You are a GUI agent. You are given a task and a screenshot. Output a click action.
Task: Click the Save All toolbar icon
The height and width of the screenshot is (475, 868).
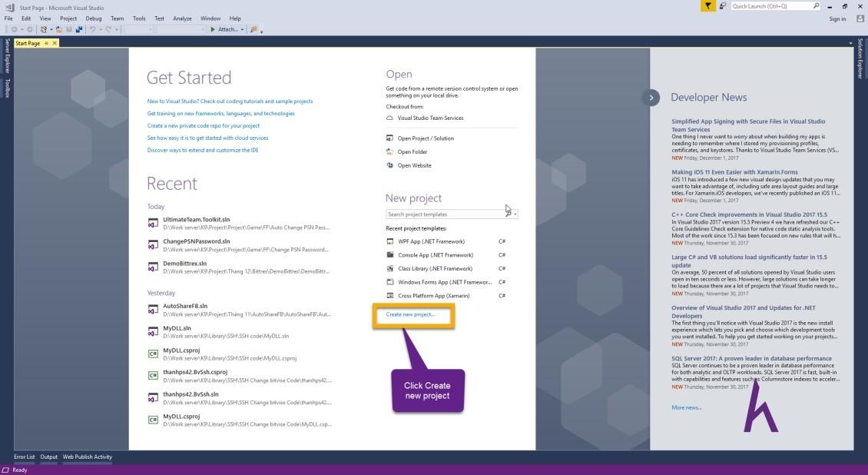[79, 29]
